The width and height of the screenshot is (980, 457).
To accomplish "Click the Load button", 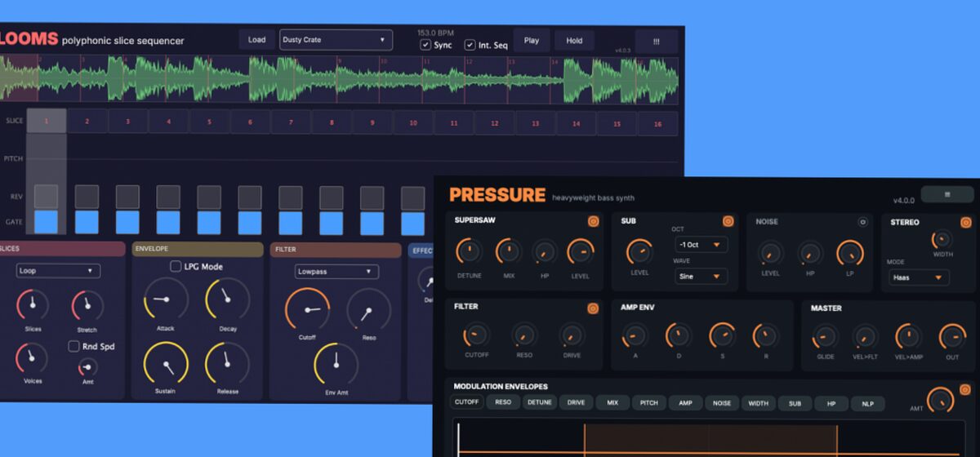I will coord(256,40).
